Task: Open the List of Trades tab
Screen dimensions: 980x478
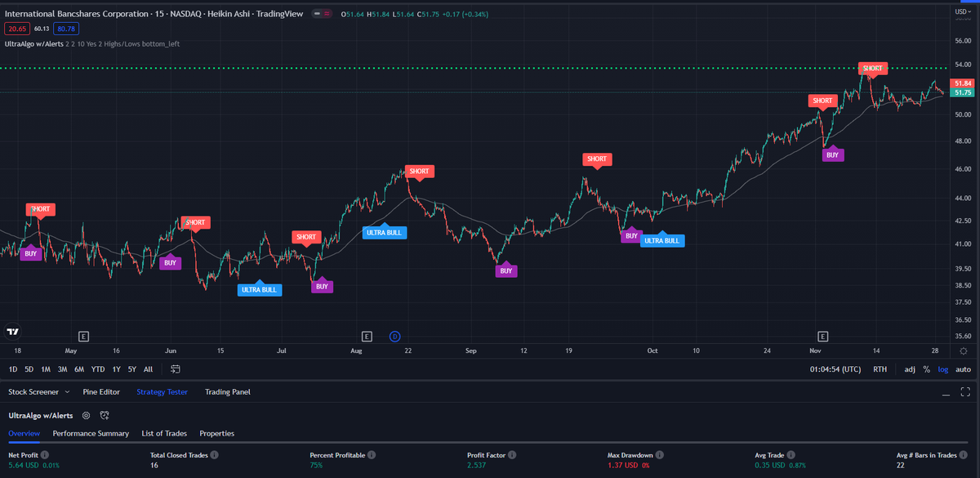Action: 164,433
